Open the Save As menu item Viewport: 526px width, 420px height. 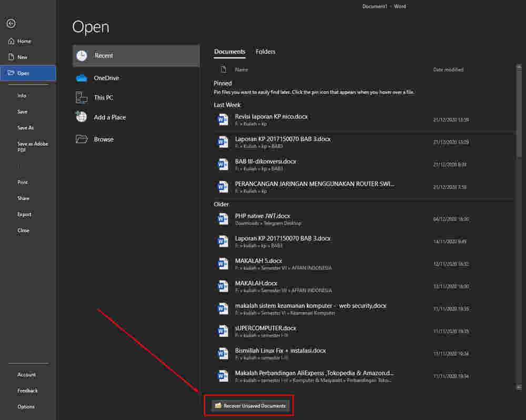tap(25, 128)
